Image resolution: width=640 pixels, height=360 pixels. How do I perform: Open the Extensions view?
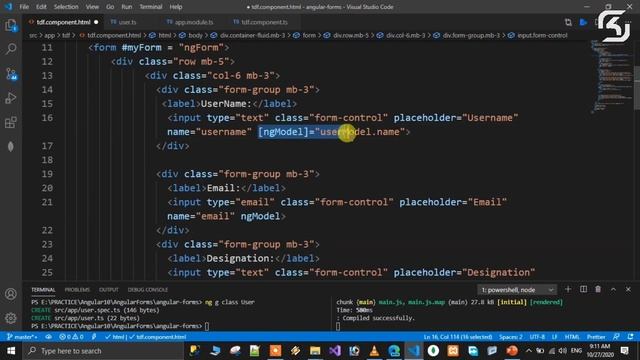tap(11, 122)
